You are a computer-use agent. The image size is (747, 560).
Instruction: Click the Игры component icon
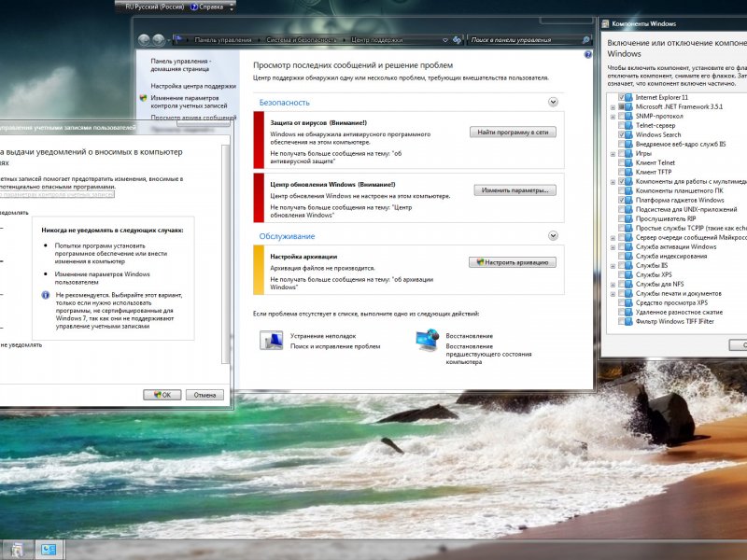(628, 153)
